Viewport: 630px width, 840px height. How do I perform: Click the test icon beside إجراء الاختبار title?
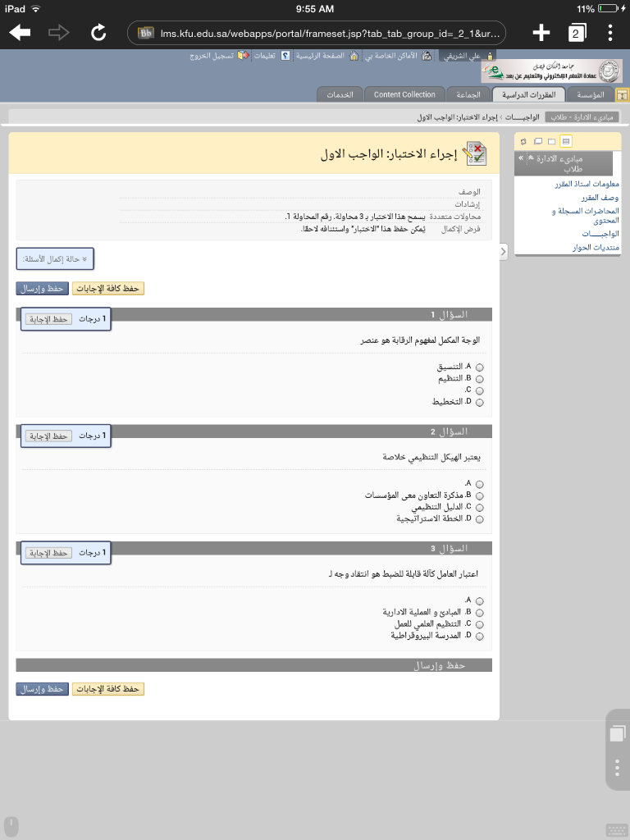pos(475,154)
